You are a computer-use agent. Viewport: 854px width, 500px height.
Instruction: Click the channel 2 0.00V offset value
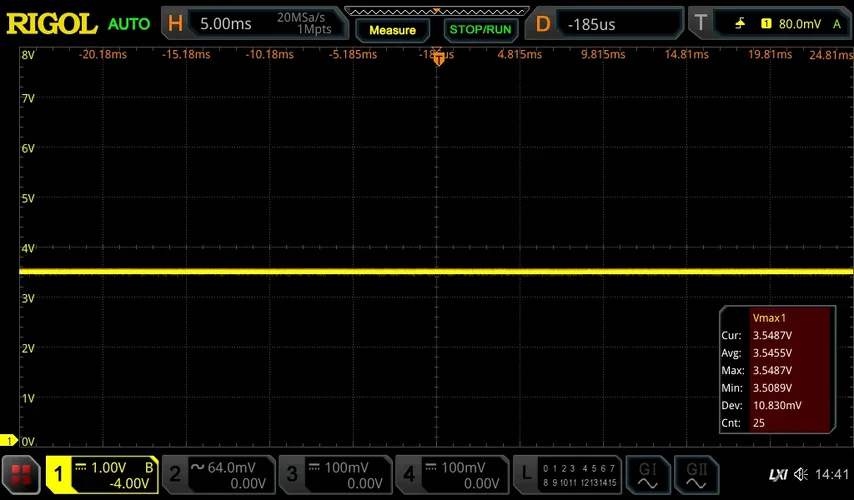(x=248, y=484)
